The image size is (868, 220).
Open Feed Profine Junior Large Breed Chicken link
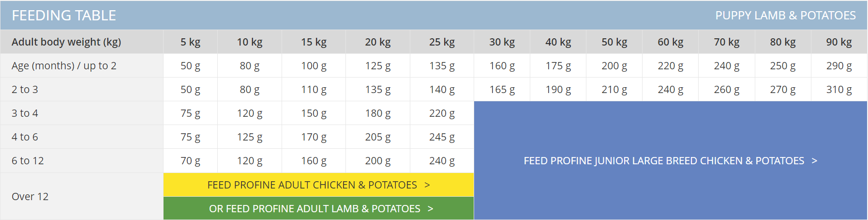point(670,160)
